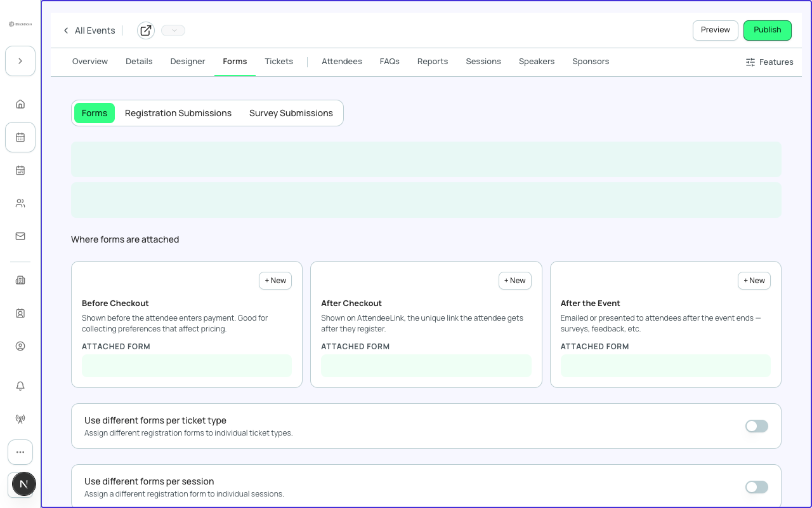
Task: Click 'Before Checkout' card title
Action: click(x=115, y=304)
